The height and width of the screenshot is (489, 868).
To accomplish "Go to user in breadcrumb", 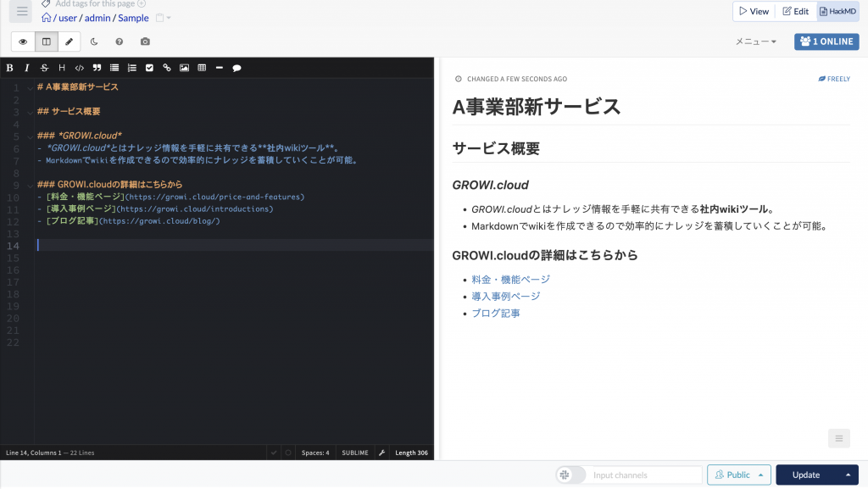I will click(68, 18).
